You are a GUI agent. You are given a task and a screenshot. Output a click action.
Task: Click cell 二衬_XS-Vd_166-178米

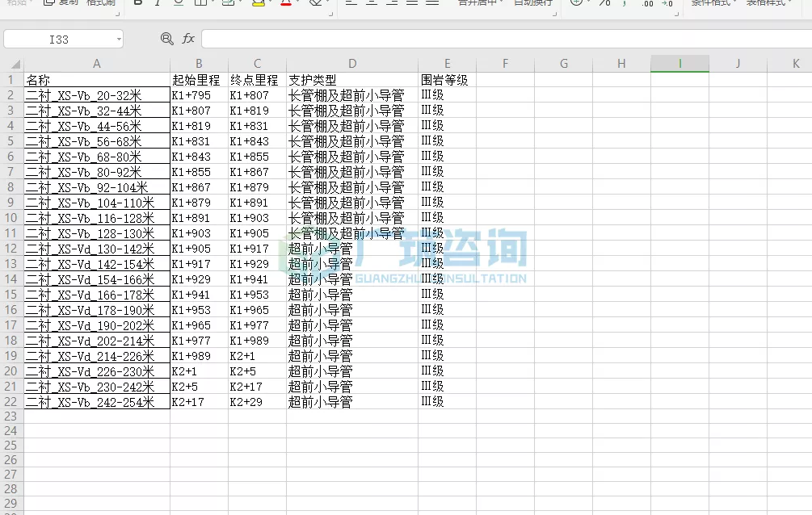[97, 295]
